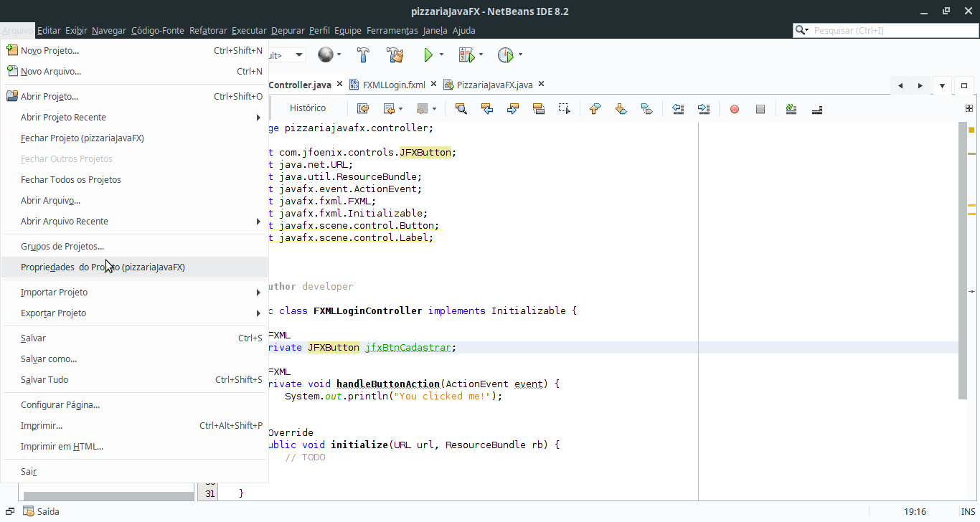Viewport: 980px width, 522px height.
Task: Click the Saída button in status bar
Action: tap(41, 511)
